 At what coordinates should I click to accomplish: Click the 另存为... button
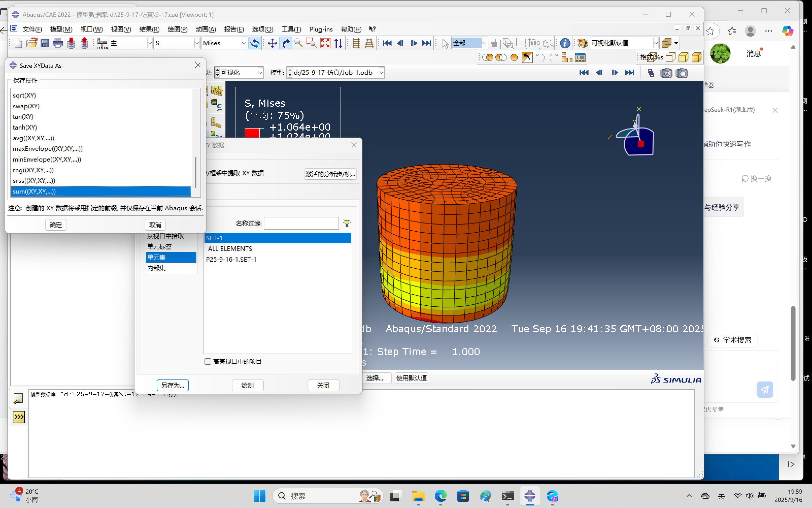(173, 385)
